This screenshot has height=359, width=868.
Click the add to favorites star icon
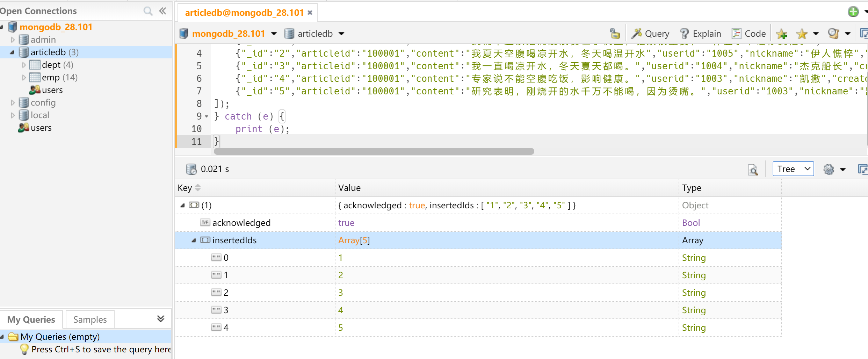tap(781, 34)
